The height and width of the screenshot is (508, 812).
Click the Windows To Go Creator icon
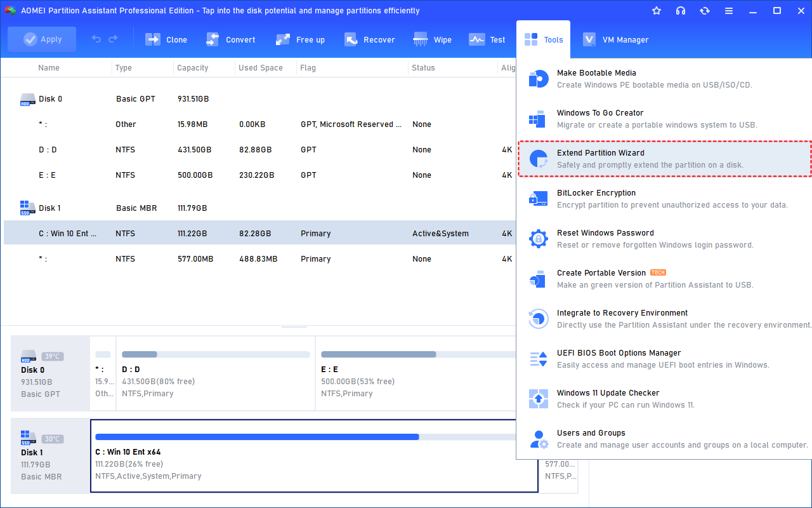coord(538,119)
